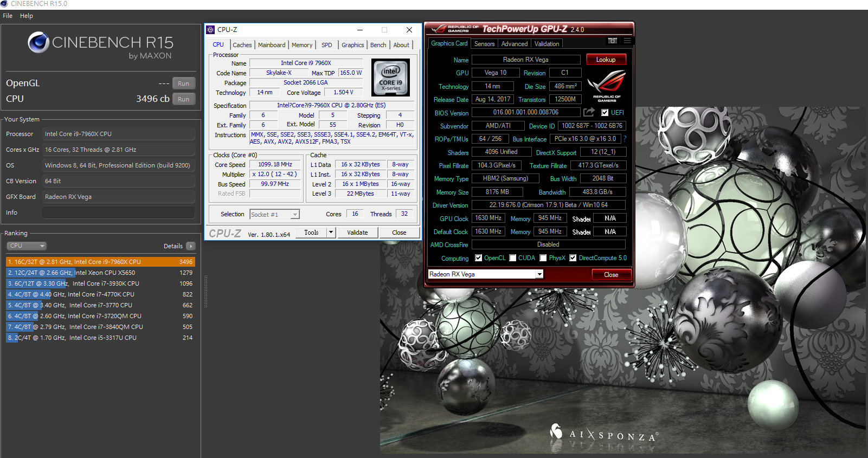Switch to the GPU-Z Advanced tab

pyautogui.click(x=515, y=44)
